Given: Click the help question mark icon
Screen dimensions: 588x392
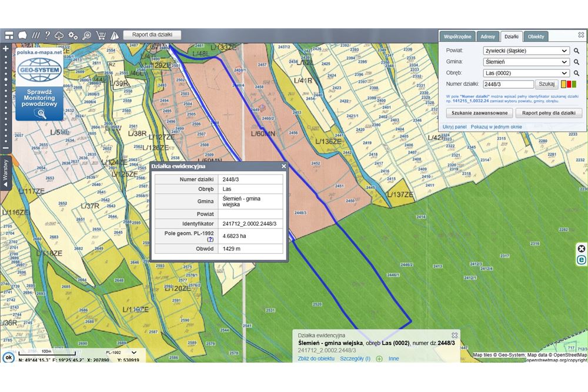Looking at the screenshot, I should tap(48, 35).
